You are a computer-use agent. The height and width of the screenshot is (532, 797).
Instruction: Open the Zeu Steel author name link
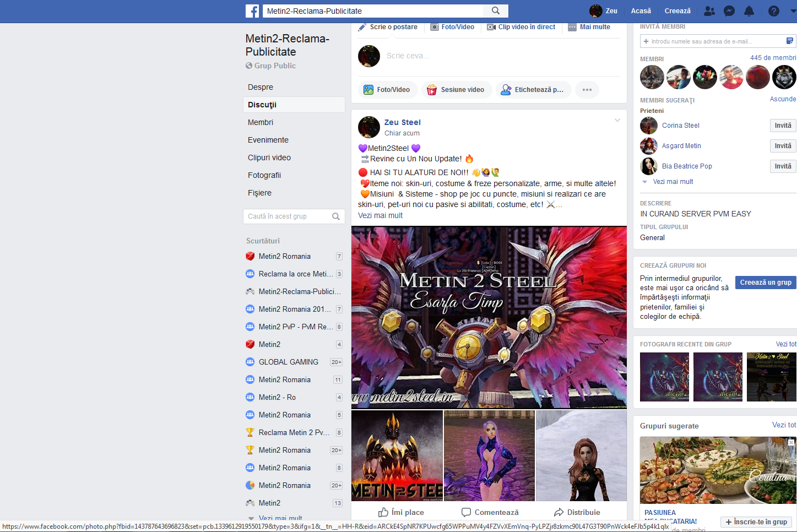tap(402, 122)
